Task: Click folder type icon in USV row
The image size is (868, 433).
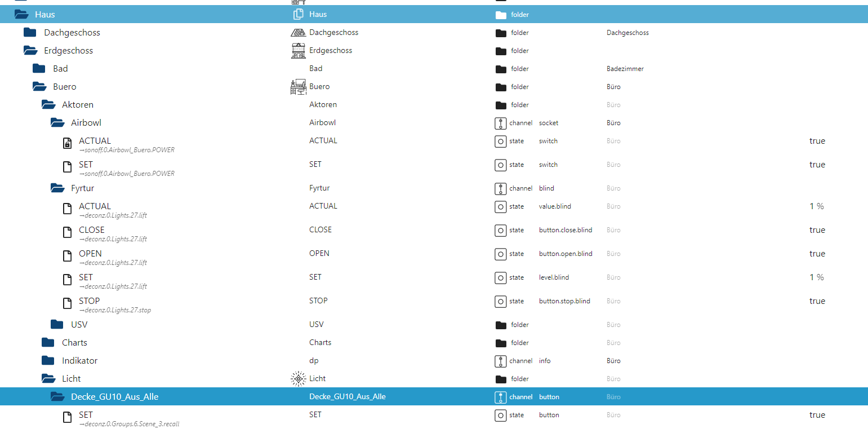Action: coord(501,325)
